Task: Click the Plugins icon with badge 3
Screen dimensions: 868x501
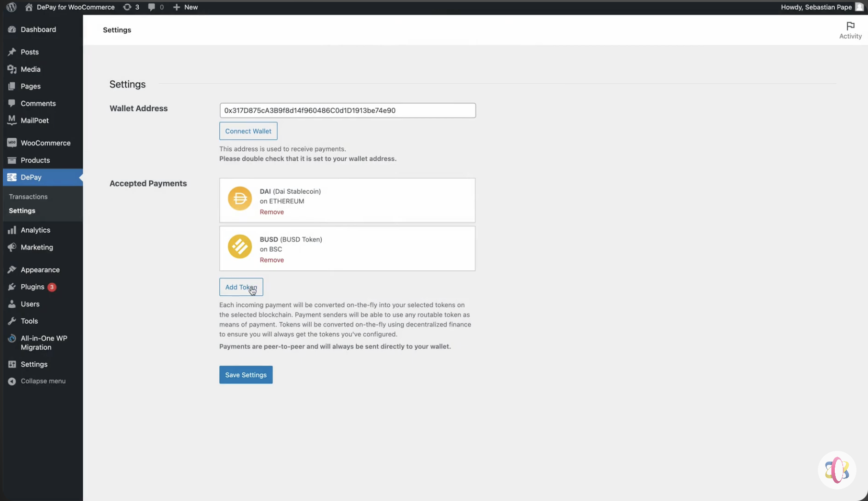Action: [x=13, y=287]
